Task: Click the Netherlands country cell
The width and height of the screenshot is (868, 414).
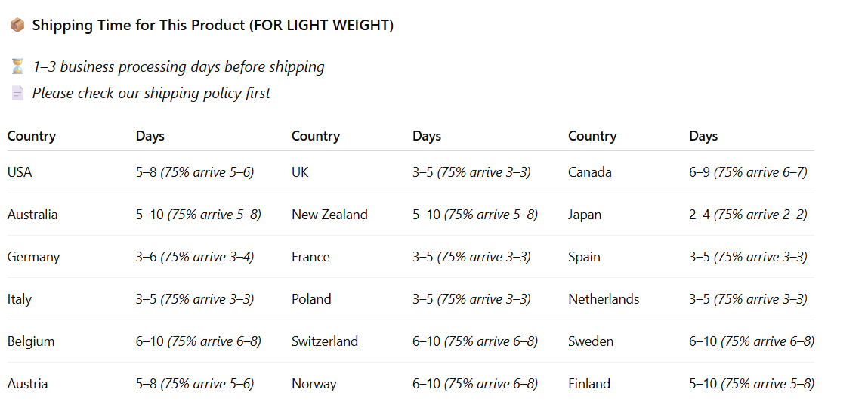Action: click(x=604, y=299)
